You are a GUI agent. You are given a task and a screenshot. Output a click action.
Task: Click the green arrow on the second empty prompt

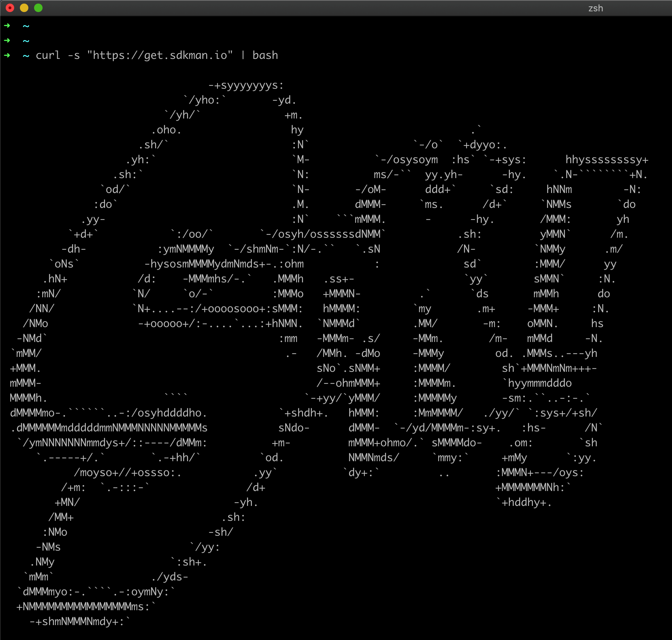(x=7, y=40)
